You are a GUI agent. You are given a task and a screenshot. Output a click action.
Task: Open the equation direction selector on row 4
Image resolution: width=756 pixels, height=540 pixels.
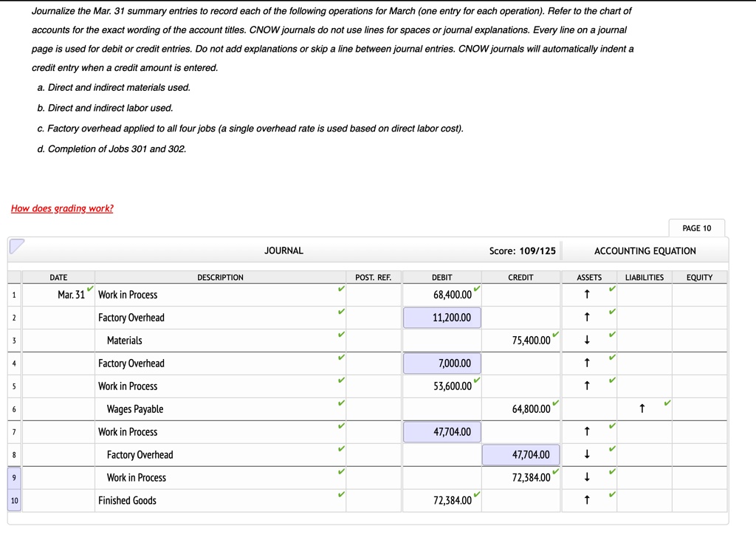click(x=588, y=363)
